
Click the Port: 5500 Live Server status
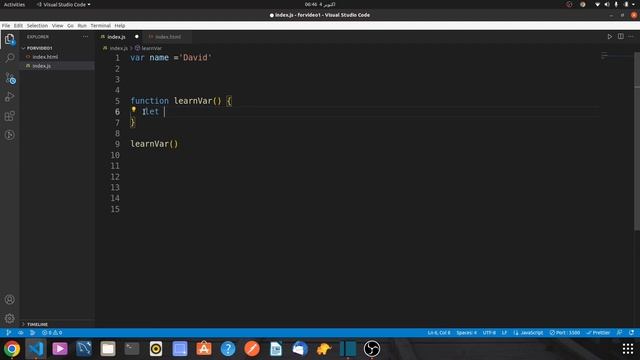(565, 333)
